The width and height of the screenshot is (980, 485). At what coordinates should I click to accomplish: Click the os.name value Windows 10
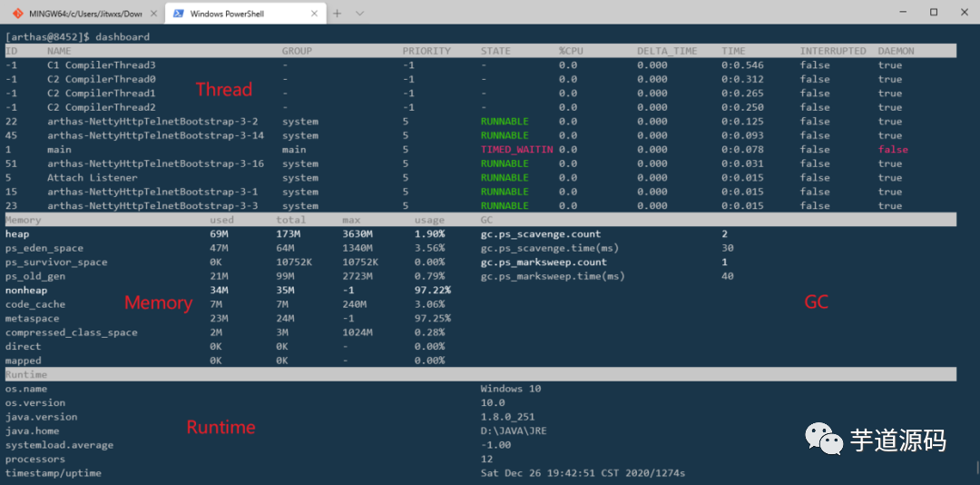pyautogui.click(x=511, y=389)
